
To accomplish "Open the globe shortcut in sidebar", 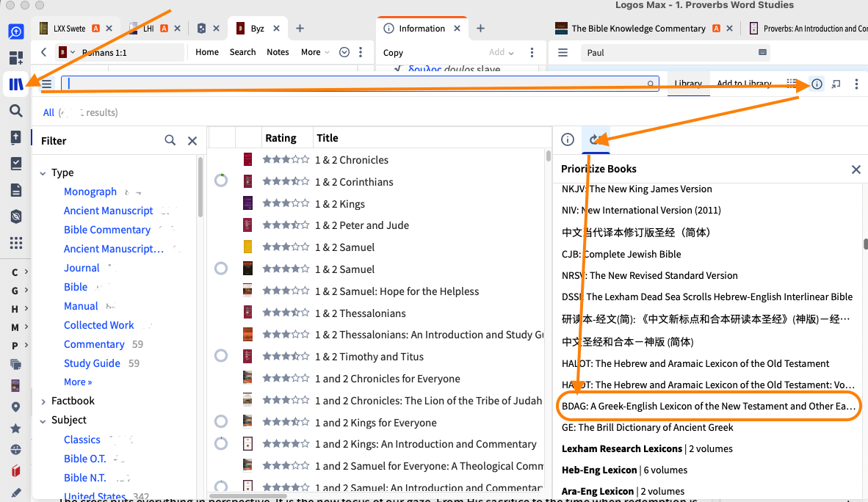I will [x=15, y=449].
